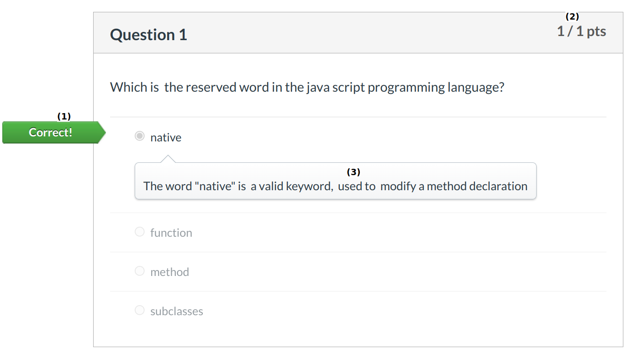
Task: Click the reserved word question text
Action: tap(307, 87)
